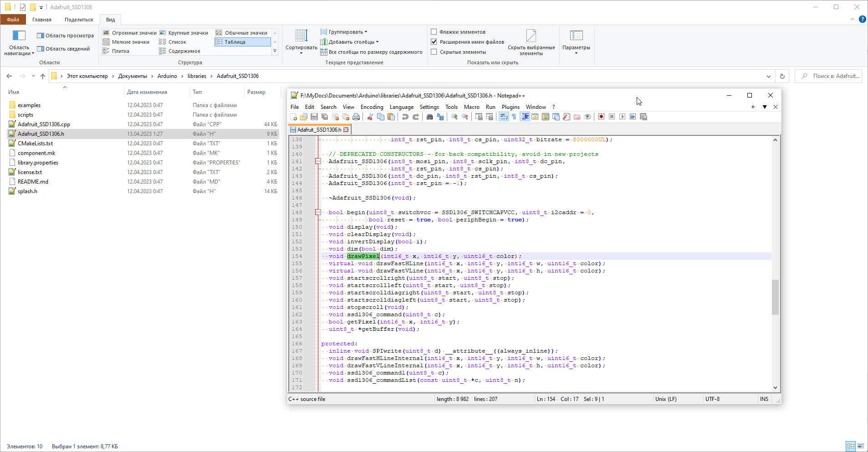Viewport: 868px width, 452px height.
Task: Save the file with the toolbar diskette icon
Action: point(314,117)
